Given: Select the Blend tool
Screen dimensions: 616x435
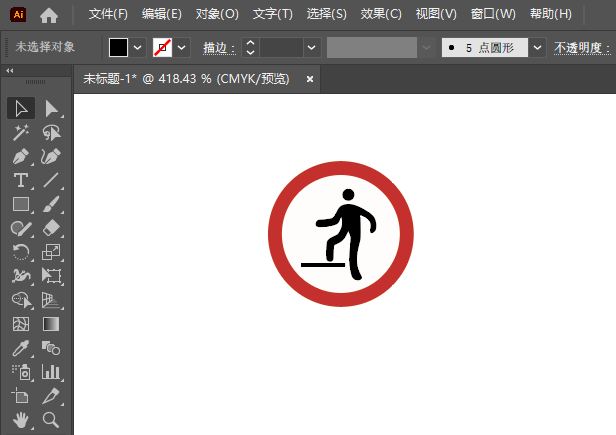Looking at the screenshot, I should pos(51,348).
